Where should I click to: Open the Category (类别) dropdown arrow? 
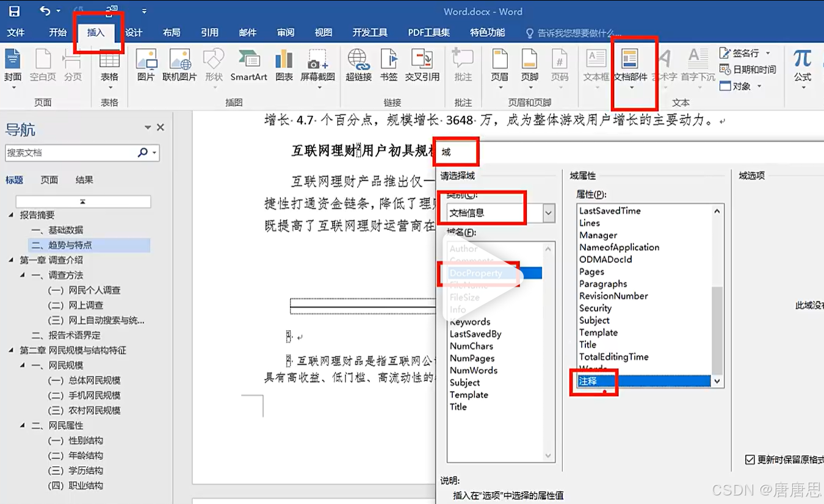(x=548, y=213)
